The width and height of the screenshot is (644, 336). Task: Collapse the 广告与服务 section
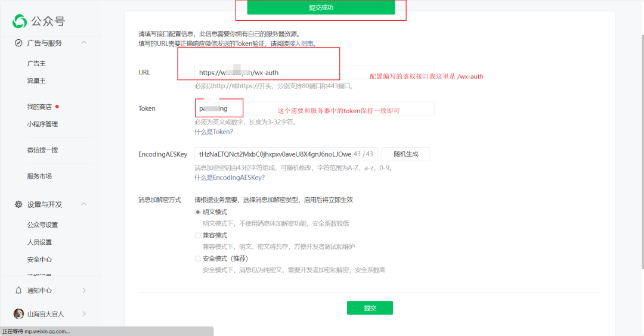click(84, 42)
